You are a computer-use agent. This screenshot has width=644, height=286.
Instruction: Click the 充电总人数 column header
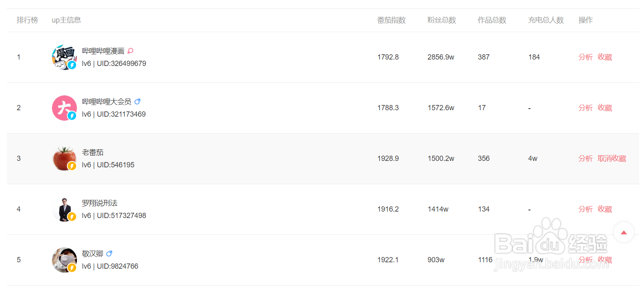tap(546, 20)
